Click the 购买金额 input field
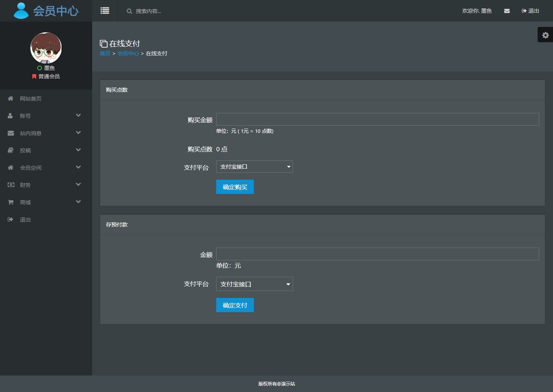The image size is (553, 392). pos(377,119)
